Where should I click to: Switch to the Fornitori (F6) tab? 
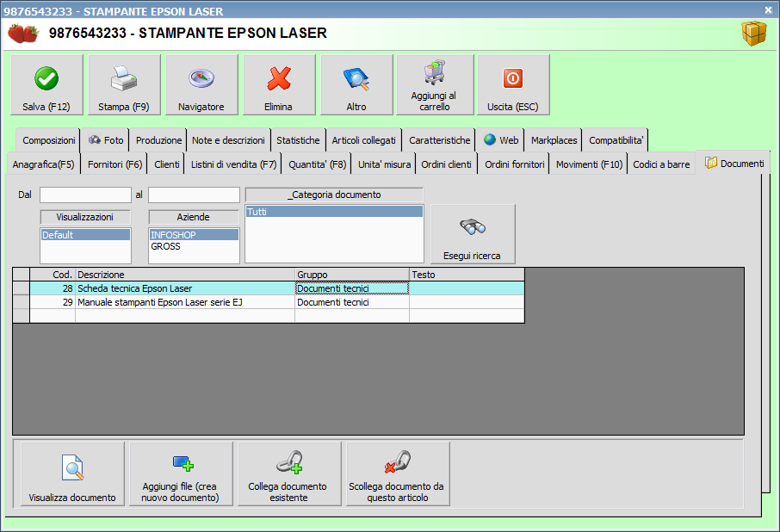(x=115, y=164)
